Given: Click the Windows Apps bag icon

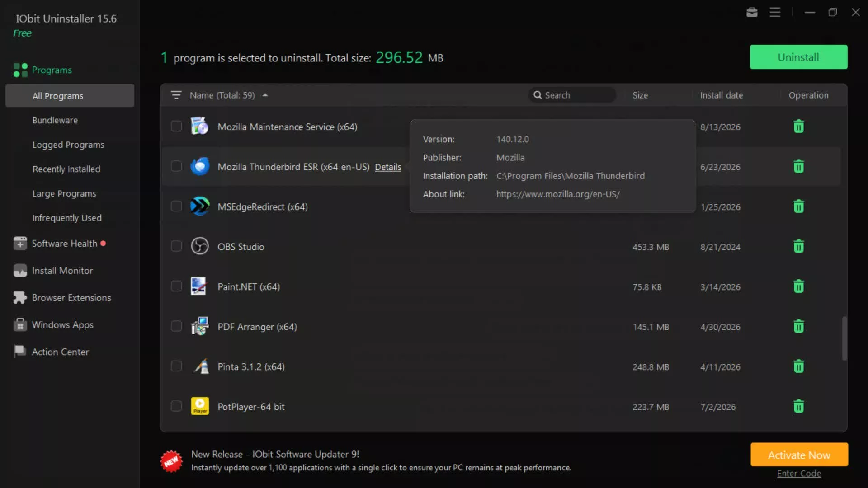Looking at the screenshot, I should pyautogui.click(x=20, y=324).
